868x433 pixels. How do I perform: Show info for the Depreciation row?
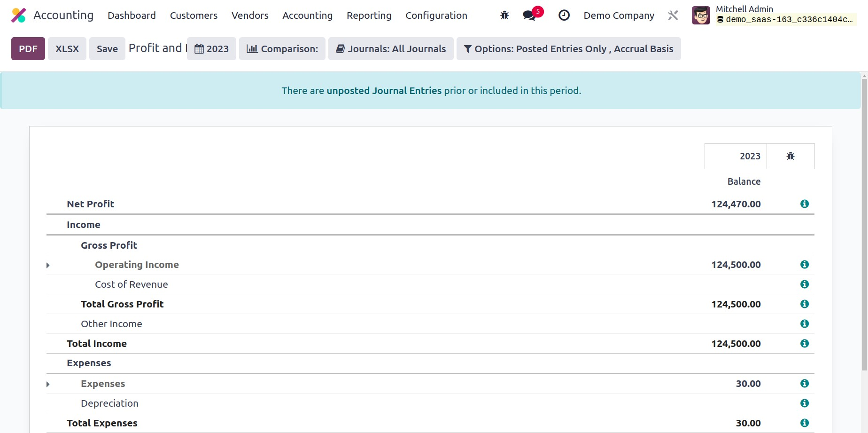tap(804, 403)
